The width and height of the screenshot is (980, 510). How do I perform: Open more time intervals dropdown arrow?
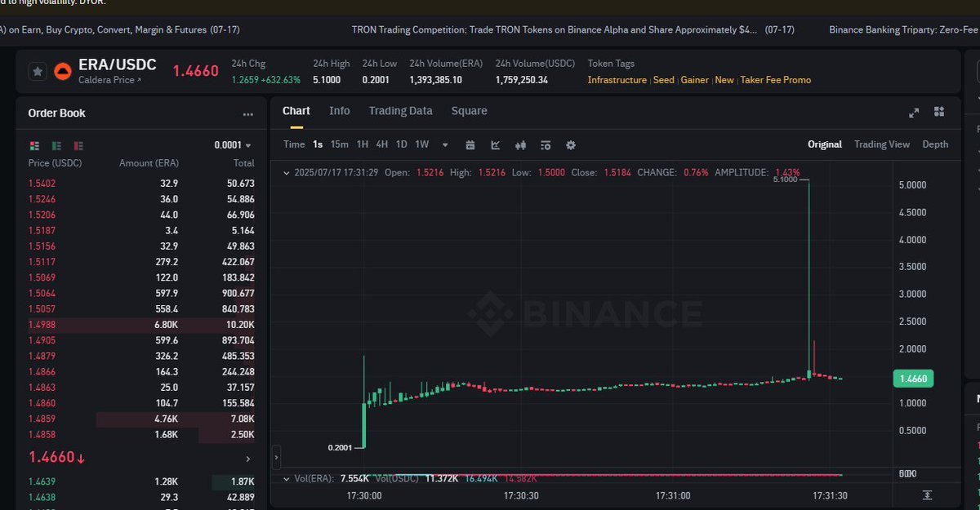tap(445, 145)
